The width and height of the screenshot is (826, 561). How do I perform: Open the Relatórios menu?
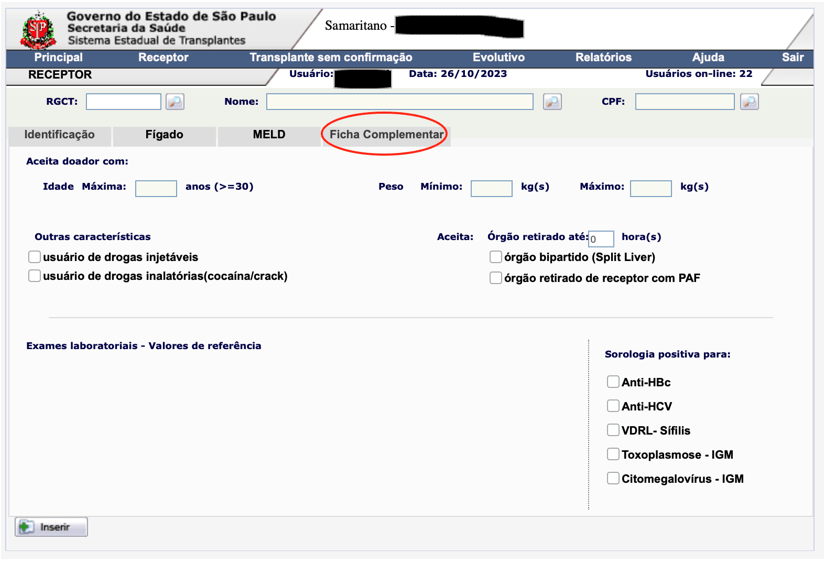(603, 58)
